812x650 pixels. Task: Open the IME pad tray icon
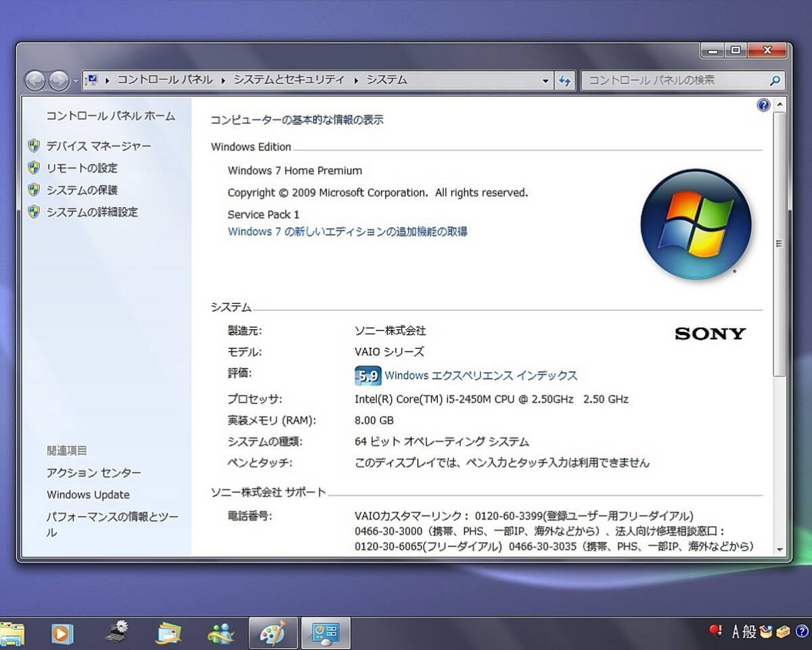click(766, 632)
